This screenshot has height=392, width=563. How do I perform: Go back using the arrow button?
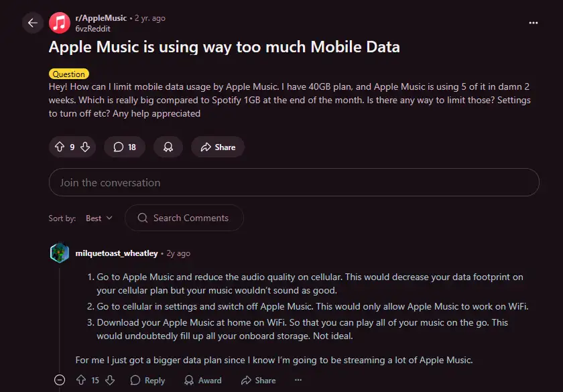coord(32,23)
